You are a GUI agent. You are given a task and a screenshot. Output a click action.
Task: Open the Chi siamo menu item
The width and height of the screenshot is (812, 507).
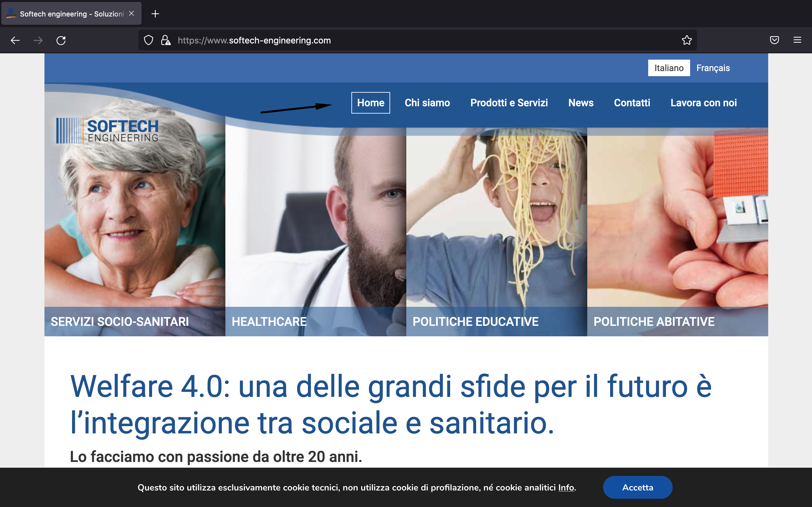[427, 102]
